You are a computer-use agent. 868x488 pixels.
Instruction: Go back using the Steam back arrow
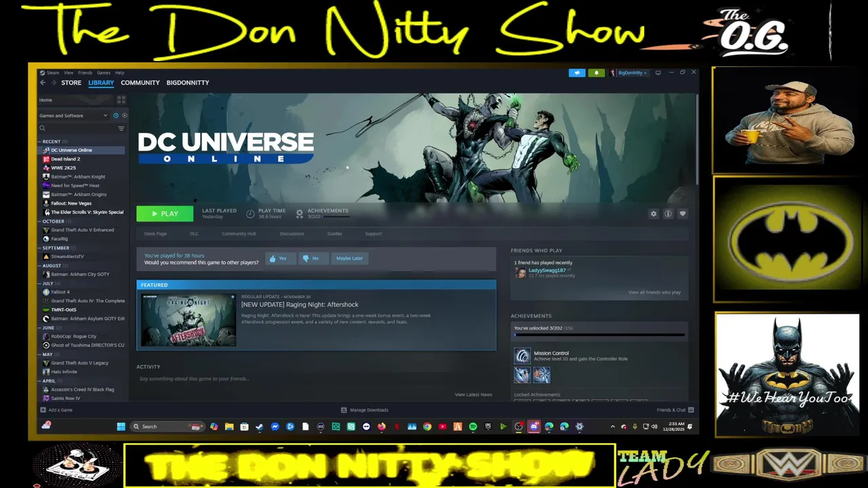[43, 83]
